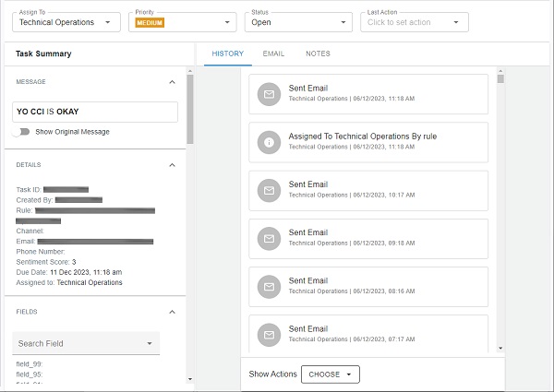Click the envelope icon of the 10:17 AM email
The width and height of the screenshot is (554, 392).
(x=270, y=191)
